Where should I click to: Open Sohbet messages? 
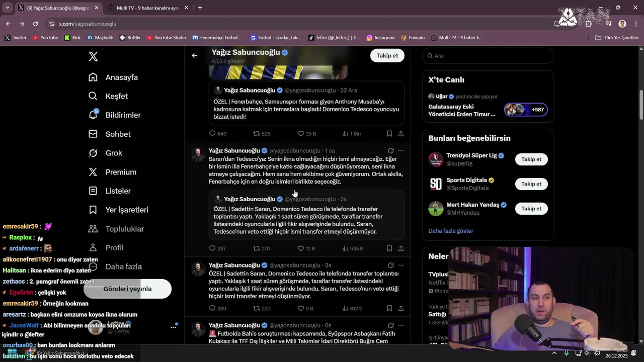[x=109, y=134]
